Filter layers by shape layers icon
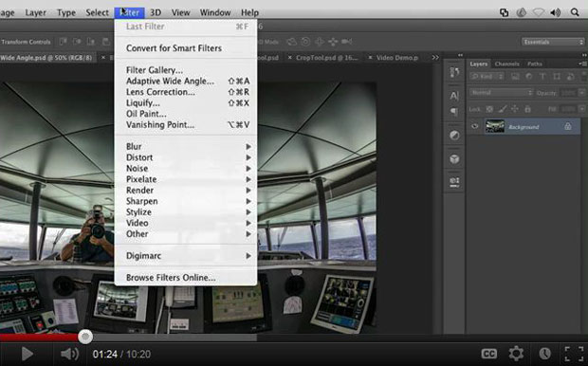 [557, 77]
